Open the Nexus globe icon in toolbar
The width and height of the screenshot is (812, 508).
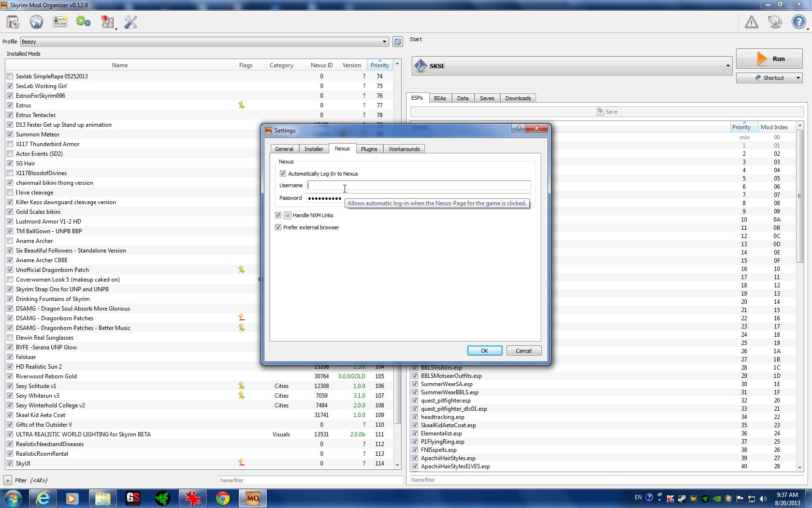36,22
